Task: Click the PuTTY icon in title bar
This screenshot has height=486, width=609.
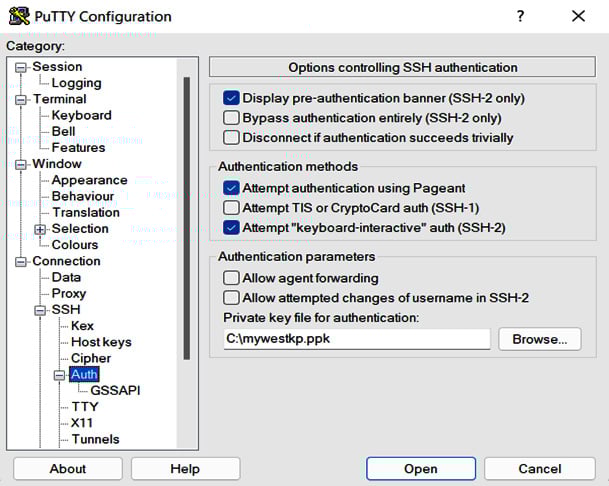Action: [x=19, y=16]
